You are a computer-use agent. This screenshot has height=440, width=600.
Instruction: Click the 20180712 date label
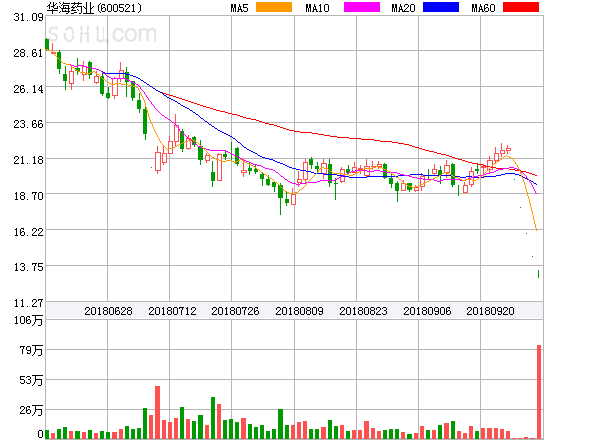(x=172, y=311)
